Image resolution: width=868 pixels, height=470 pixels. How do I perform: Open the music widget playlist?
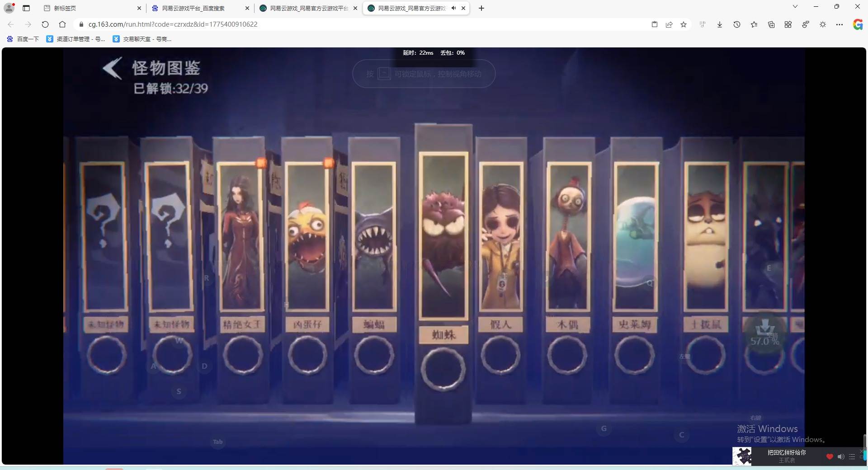852,457
